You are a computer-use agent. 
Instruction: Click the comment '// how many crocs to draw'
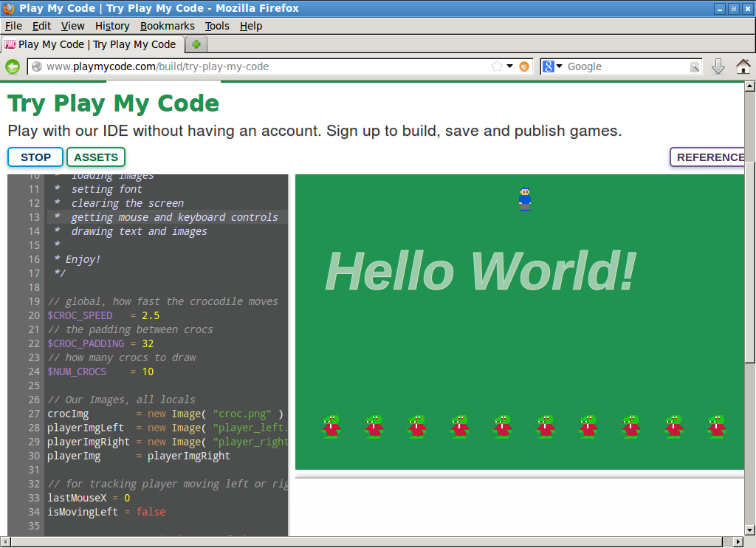click(122, 357)
